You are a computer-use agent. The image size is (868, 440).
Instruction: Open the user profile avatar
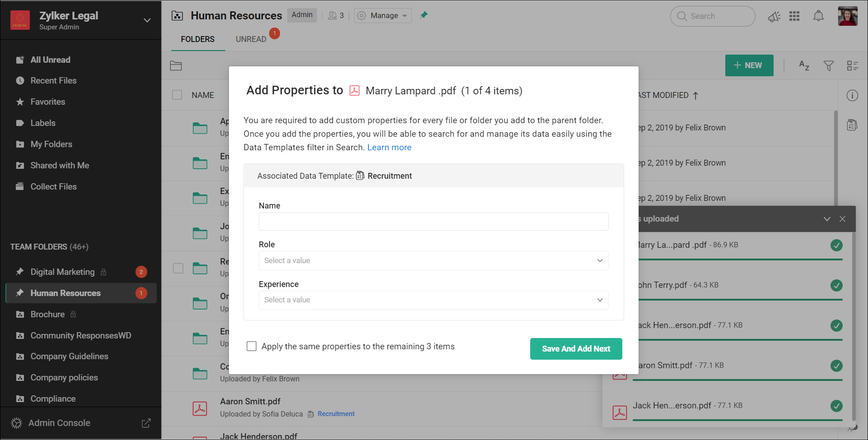pyautogui.click(x=848, y=16)
